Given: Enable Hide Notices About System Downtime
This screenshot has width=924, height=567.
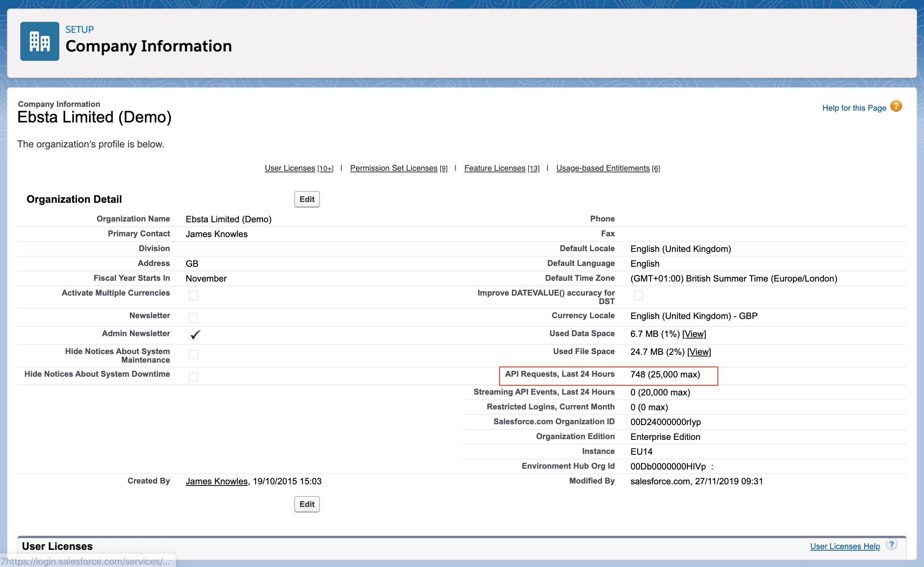Looking at the screenshot, I should coord(194,377).
